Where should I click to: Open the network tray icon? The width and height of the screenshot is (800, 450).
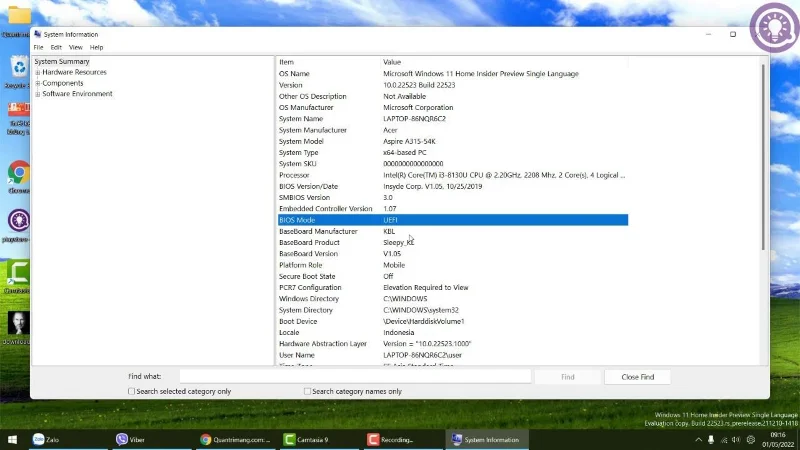click(724, 440)
